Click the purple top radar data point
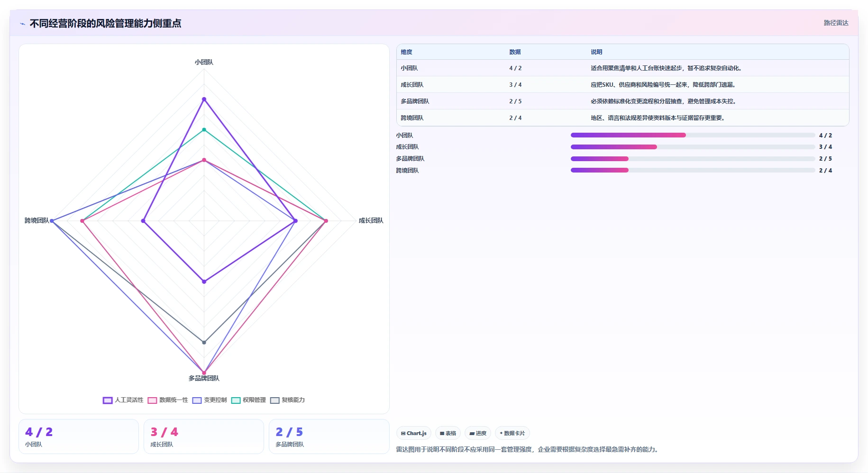868x473 pixels. 204,99
